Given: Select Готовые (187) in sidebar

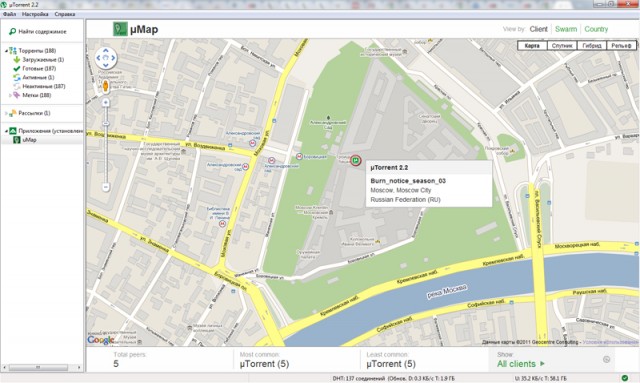Looking at the screenshot, I should coord(39,69).
